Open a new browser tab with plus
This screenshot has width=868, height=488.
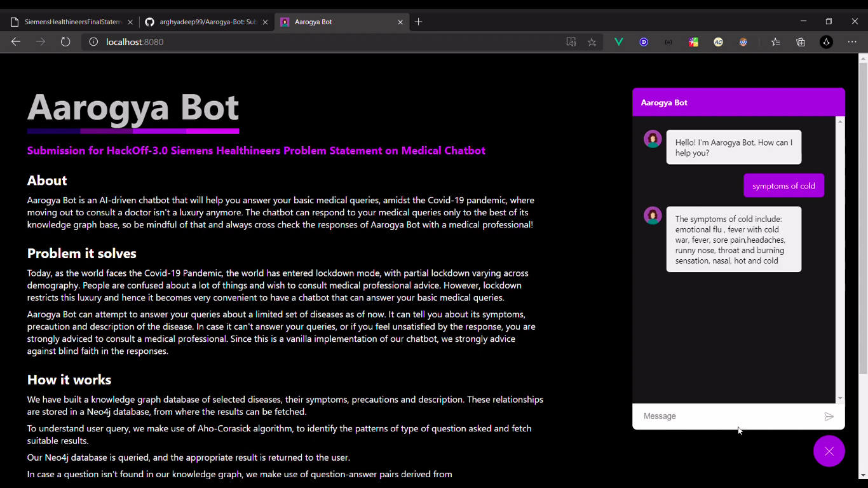[418, 22]
